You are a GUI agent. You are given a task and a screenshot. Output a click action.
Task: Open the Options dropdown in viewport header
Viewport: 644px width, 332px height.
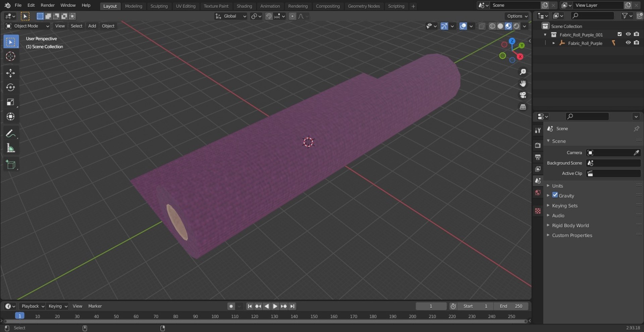click(517, 16)
